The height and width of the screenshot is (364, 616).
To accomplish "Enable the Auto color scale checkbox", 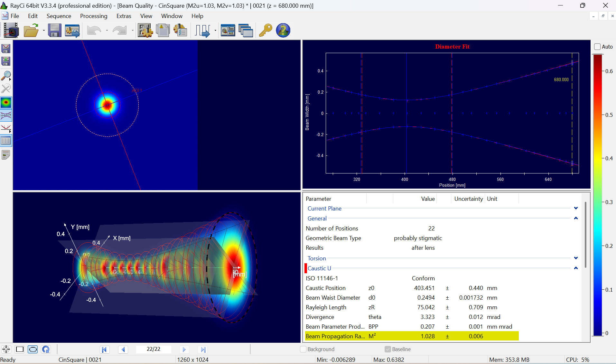I will (597, 47).
